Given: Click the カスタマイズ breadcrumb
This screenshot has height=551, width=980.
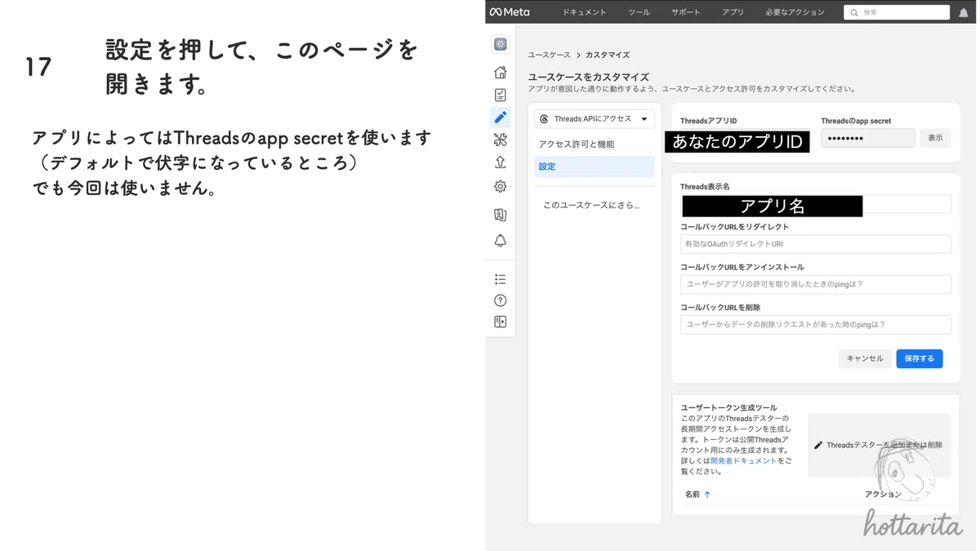Looking at the screenshot, I should (608, 55).
